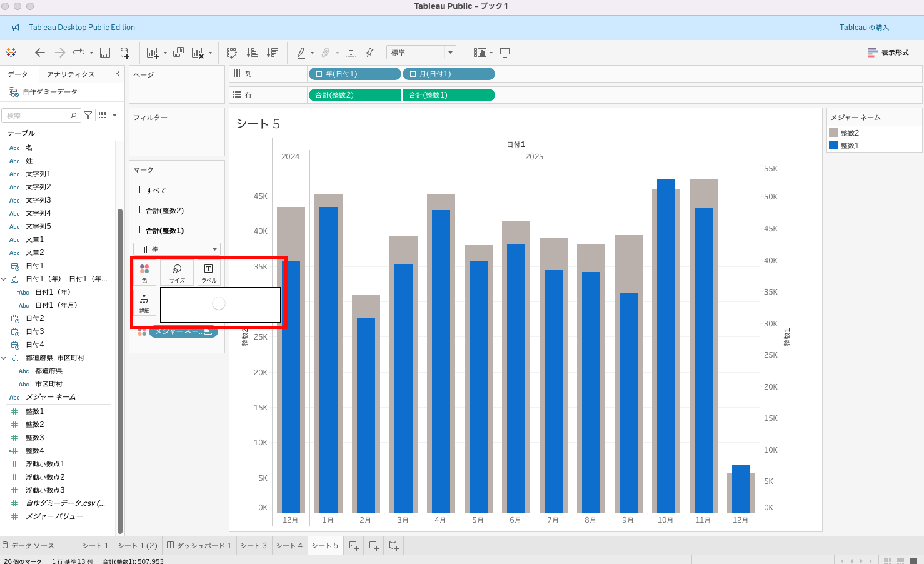Click the undo back arrow in toolbar
The image size is (924, 564).
40,53
